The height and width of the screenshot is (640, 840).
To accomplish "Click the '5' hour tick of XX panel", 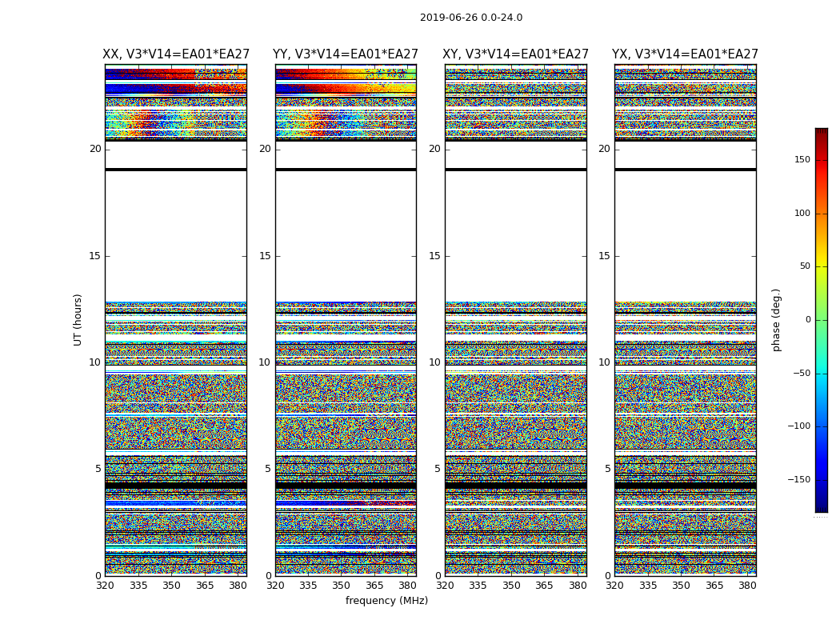I will (98, 469).
